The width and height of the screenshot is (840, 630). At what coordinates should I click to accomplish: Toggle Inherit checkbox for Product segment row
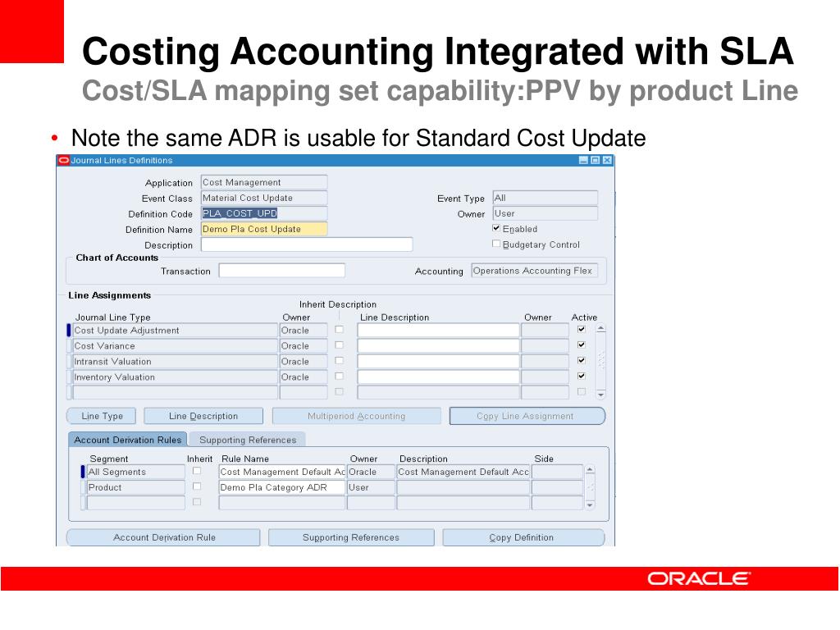(197, 486)
